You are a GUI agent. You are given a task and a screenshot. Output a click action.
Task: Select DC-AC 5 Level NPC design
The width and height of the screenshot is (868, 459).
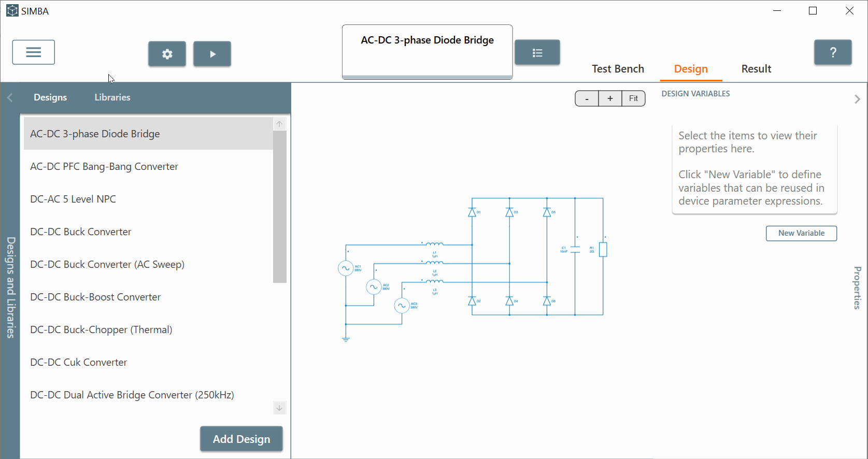[x=73, y=199]
